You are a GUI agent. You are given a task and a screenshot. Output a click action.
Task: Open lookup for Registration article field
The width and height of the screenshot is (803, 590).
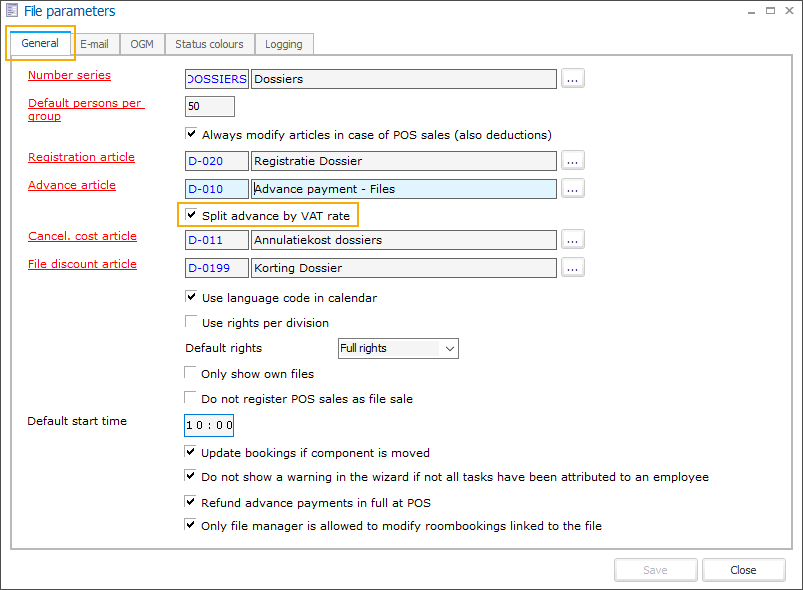[x=572, y=160]
